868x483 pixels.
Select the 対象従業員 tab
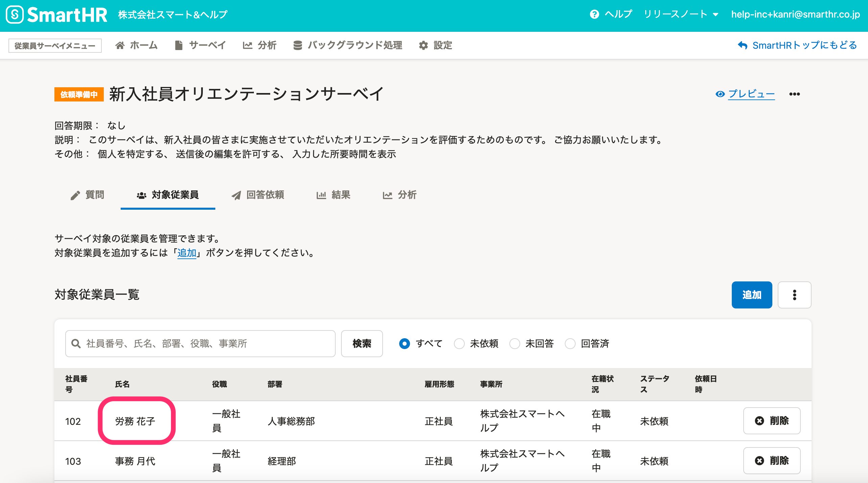point(168,195)
